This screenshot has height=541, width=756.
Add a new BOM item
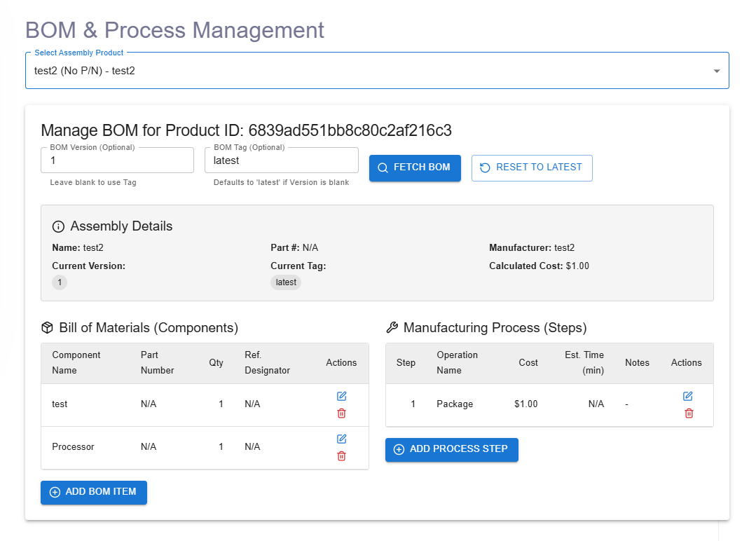click(x=93, y=493)
